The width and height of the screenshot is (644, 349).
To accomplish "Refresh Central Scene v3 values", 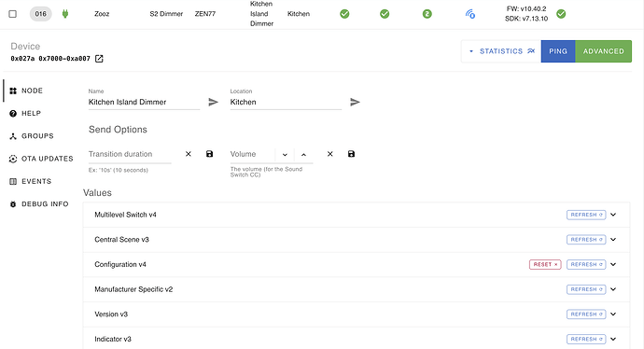I will tap(586, 240).
